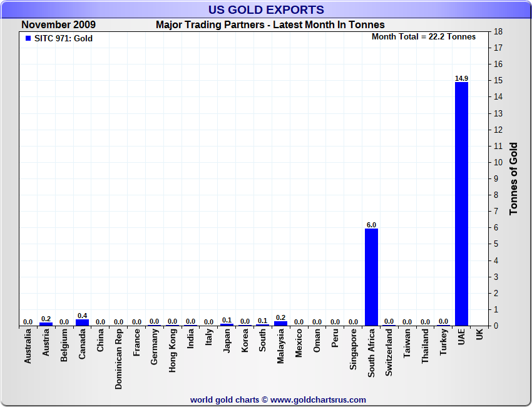Click the Austria axis label

point(46,342)
